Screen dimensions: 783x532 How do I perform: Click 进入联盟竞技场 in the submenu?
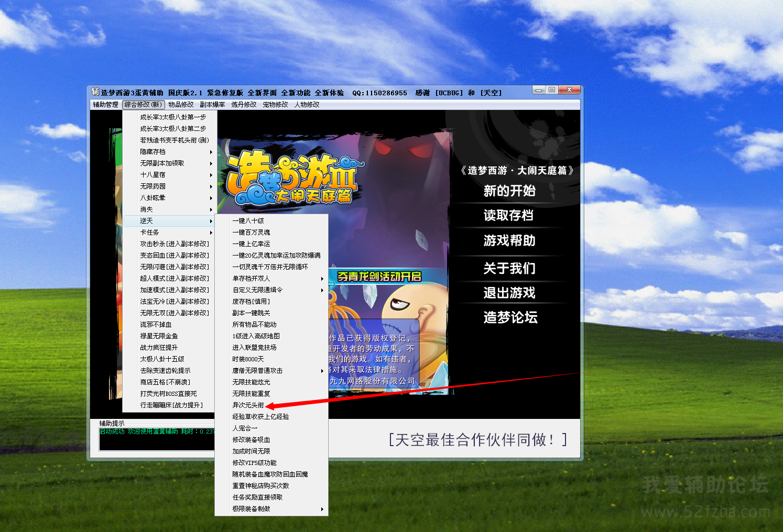tap(271, 348)
